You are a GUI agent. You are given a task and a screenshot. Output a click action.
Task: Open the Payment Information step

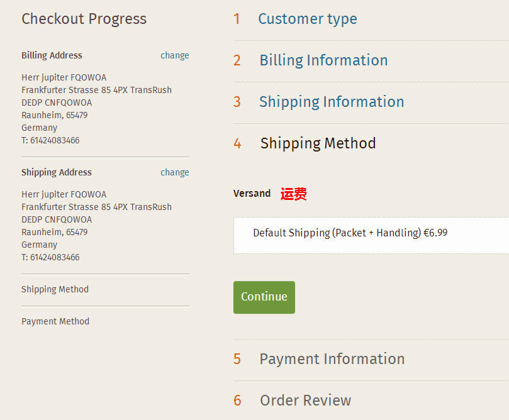point(332,359)
